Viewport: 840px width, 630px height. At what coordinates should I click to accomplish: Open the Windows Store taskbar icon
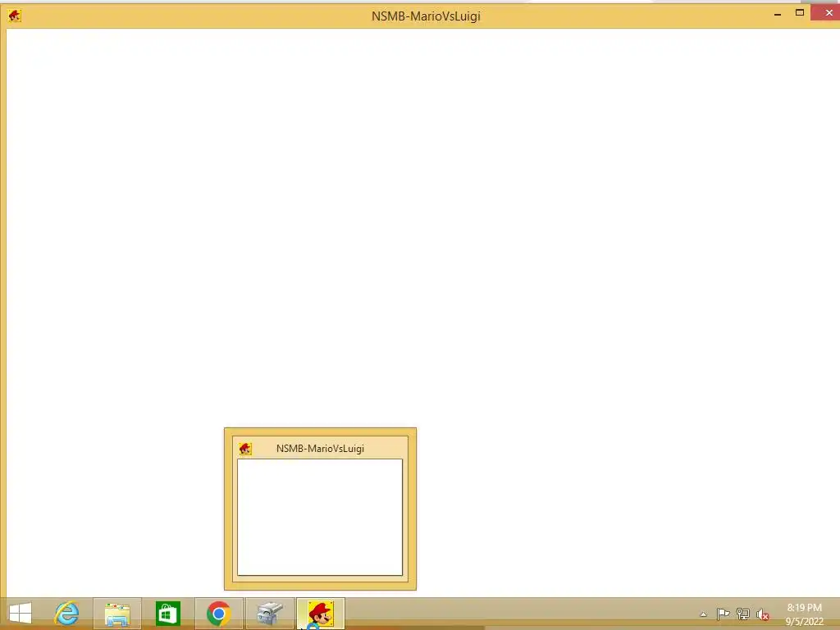pos(167,614)
